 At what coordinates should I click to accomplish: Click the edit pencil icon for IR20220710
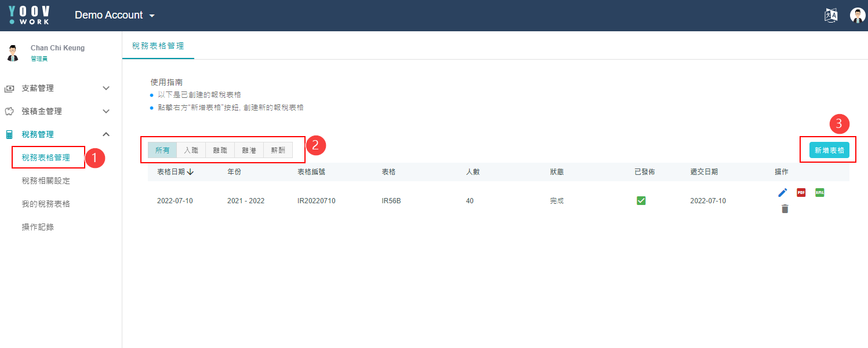[783, 193]
